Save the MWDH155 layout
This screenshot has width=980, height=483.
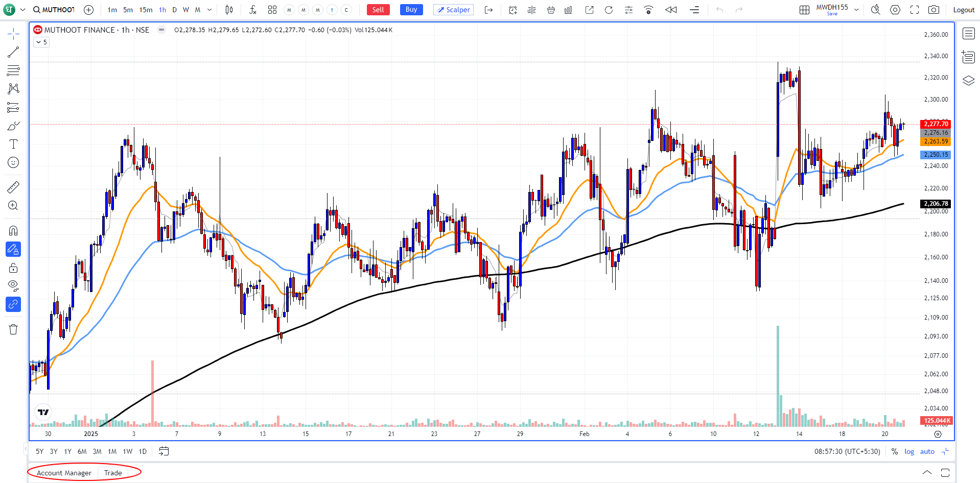(x=832, y=14)
